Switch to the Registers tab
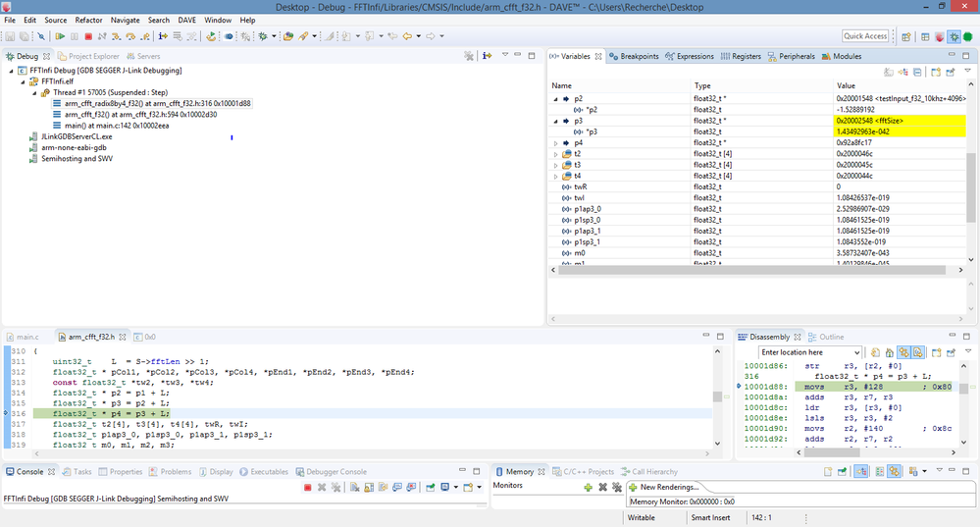The width and height of the screenshot is (980, 527). coord(741,56)
